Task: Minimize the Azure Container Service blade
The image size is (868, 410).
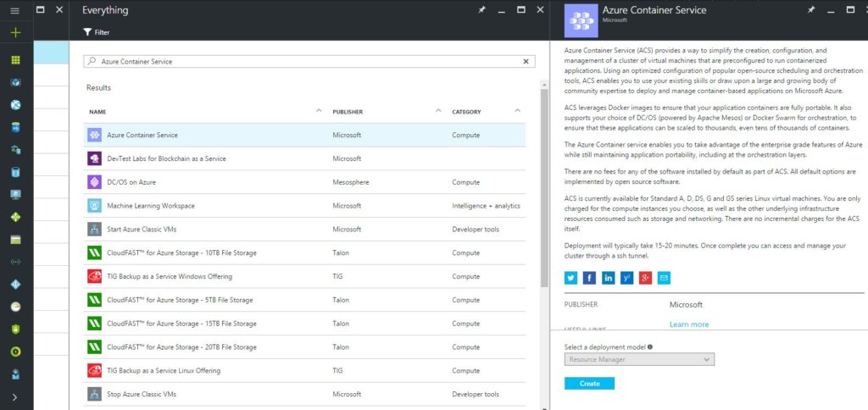Action: [832, 10]
